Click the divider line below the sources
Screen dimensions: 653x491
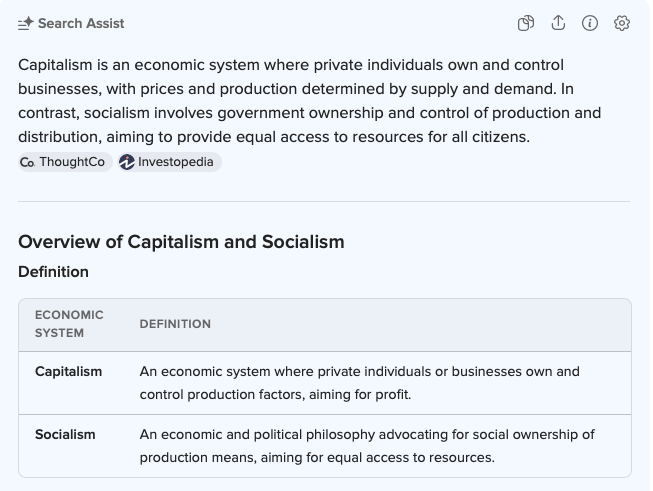(x=324, y=201)
